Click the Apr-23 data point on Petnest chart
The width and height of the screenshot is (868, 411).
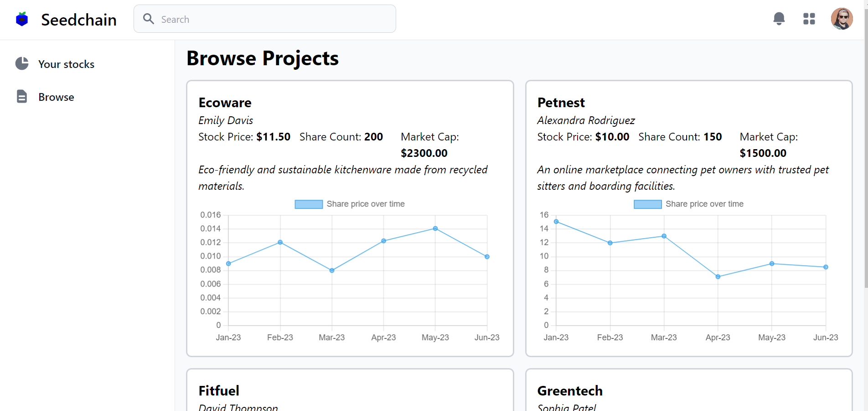pos(718,277)
